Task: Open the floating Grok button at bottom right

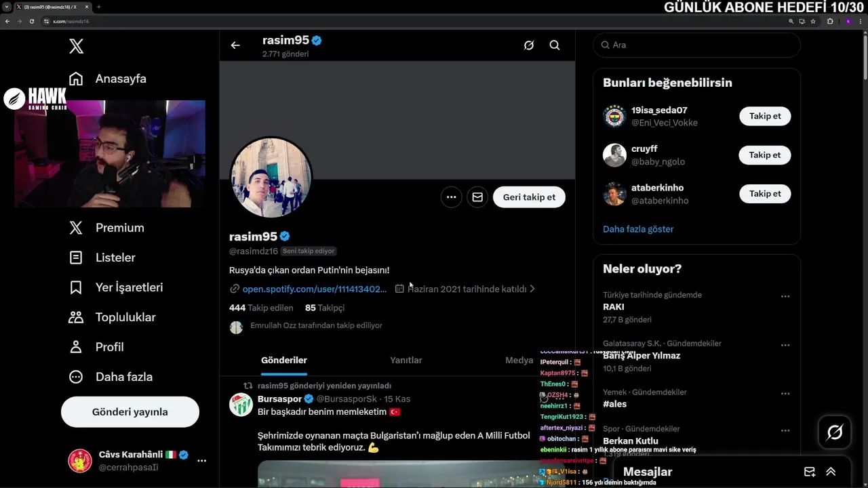Action: (835, 432)
